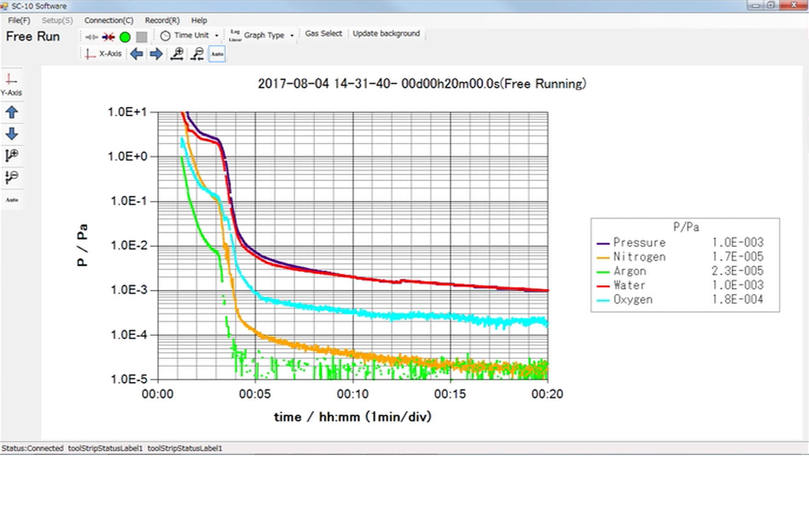Viewport: 809px width, 532px height.
Task: Move Y-axis up with blue arrow
Action: [x=12, y=113]
